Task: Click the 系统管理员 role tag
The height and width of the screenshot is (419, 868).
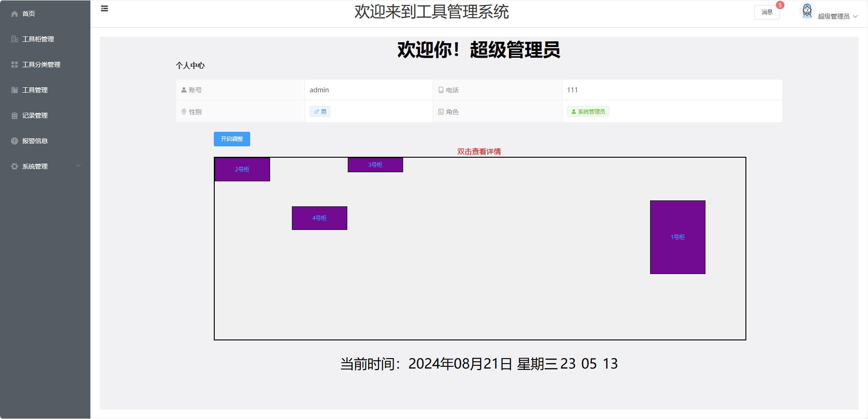Action: [588, 111]
